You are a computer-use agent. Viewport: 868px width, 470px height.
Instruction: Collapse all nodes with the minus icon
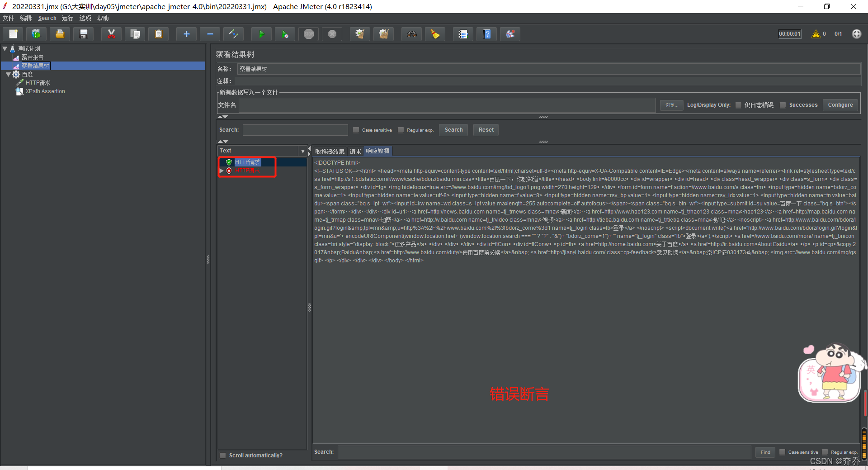pyautogui.click(x=210, y=34)
